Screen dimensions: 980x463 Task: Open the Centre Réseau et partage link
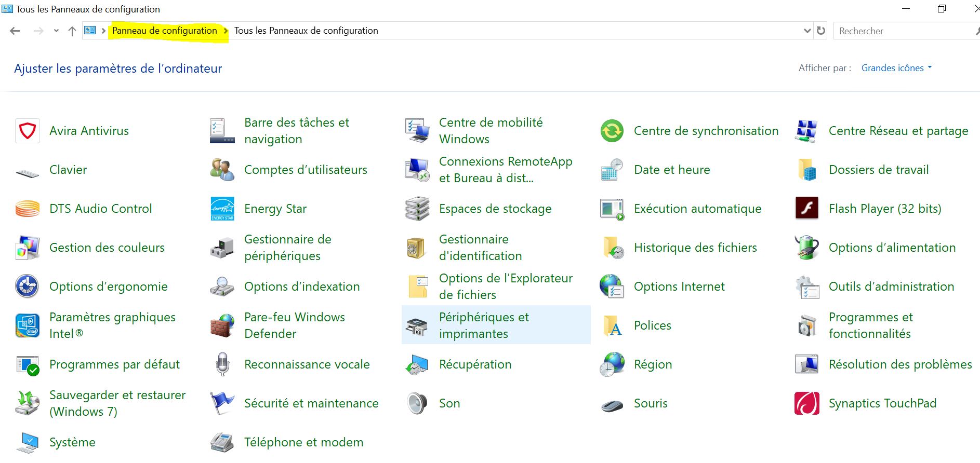pos(898,131)
